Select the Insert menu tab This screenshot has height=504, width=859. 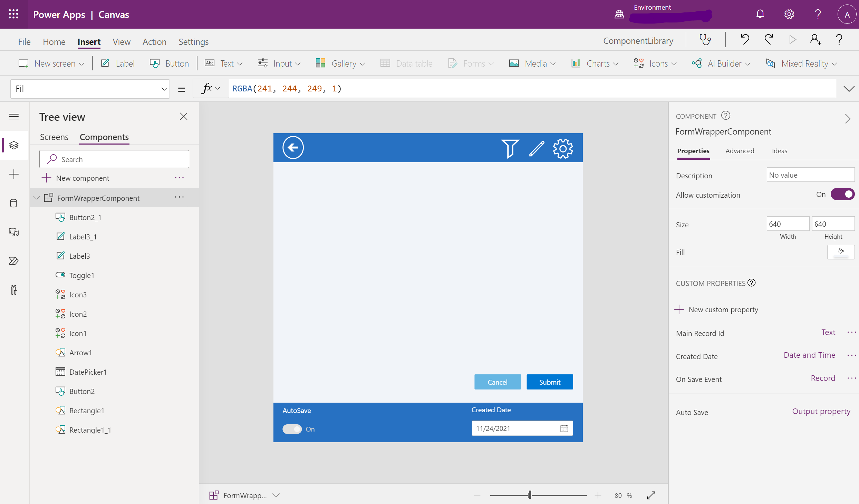click(89, 41)
